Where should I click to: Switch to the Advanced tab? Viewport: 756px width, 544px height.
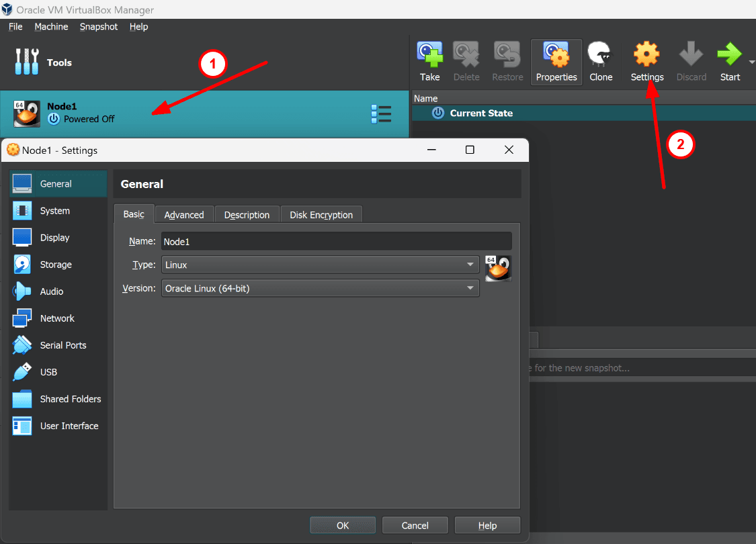pos(183,214)
